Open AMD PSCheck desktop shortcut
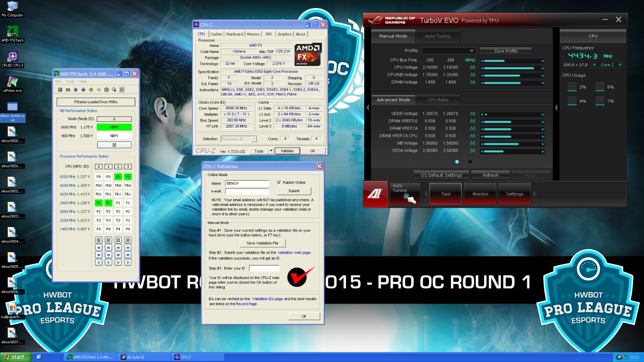The height and width of the screenshot is (362, 644). coord(12,34)
